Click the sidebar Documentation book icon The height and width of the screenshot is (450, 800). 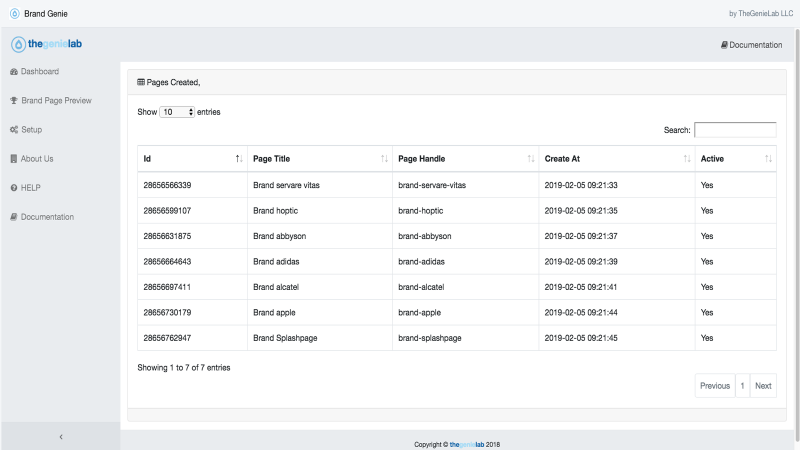14,217
